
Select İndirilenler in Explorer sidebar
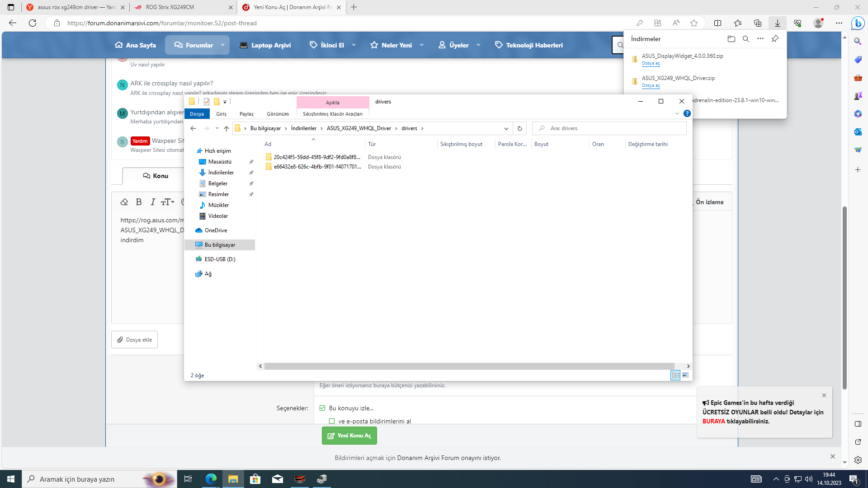coord(221,173)
